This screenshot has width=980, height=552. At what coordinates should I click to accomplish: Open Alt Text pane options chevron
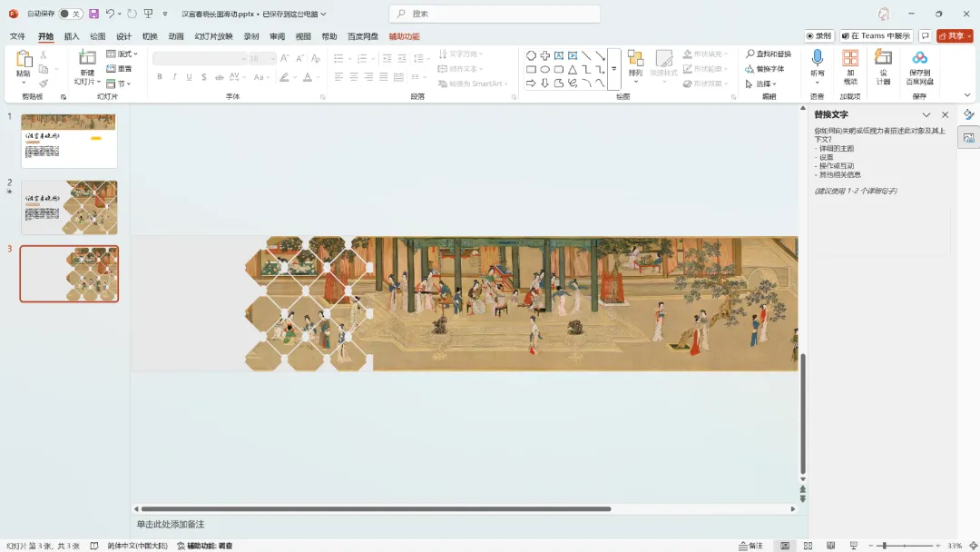pos(926,115)
